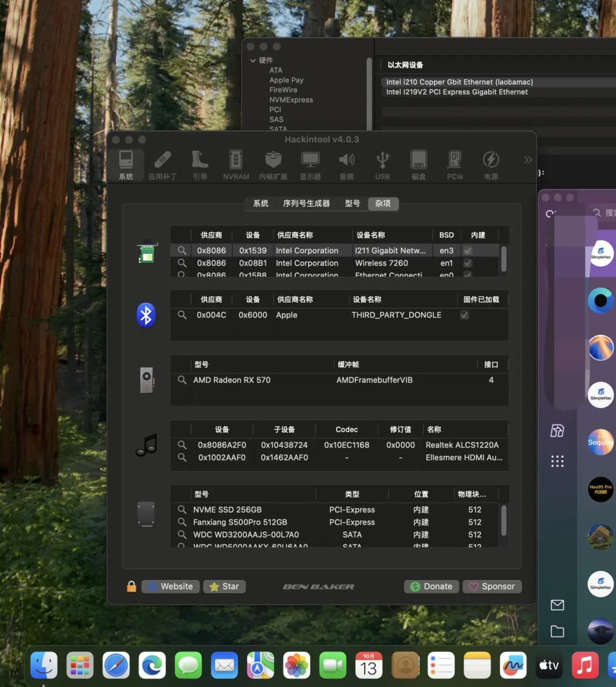This screenshot has height=687, width=616.
Task: Open the 磁盘 disks section
Action: coord(419,165)
